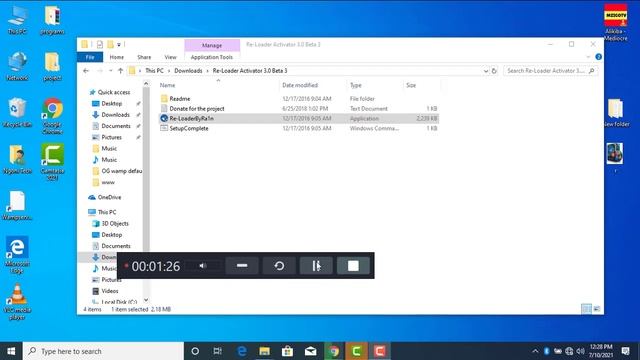Open the Mail app on taskbar
Viewport: 640px width, 360px height.
310,351
